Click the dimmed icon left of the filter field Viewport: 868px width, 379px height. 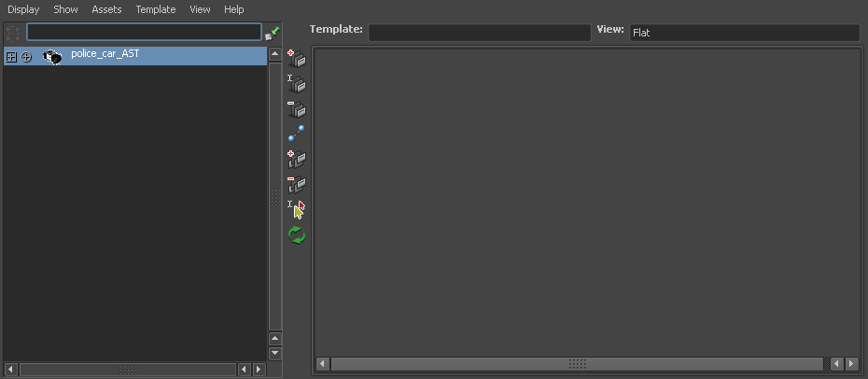pyautogui.click(x=13, y=33)
